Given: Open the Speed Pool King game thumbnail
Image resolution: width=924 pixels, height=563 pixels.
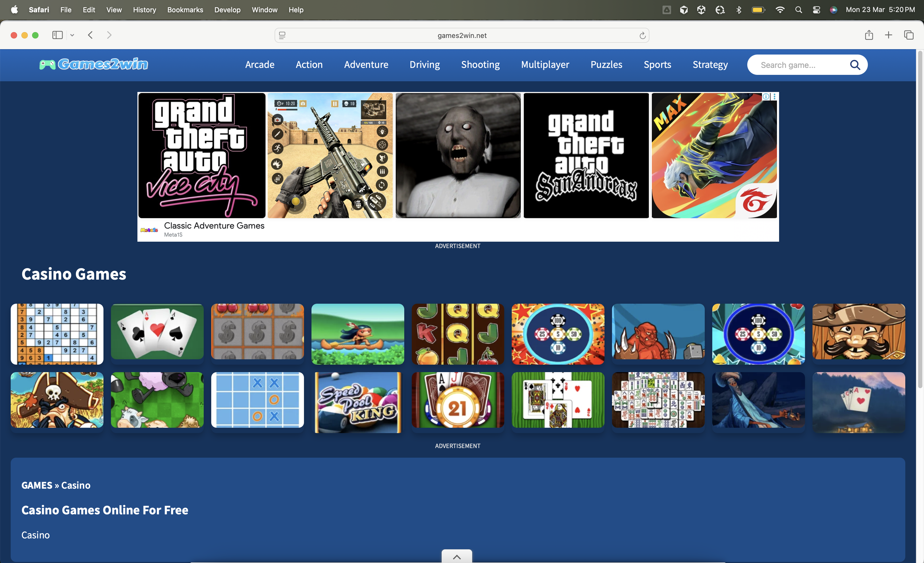Looking at the screenshot, I should (358, 402).
